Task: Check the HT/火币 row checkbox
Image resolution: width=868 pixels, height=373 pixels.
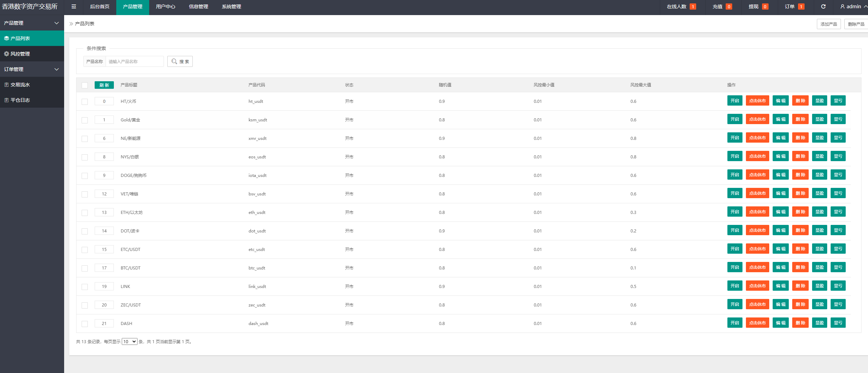Action: pos(85,101)
